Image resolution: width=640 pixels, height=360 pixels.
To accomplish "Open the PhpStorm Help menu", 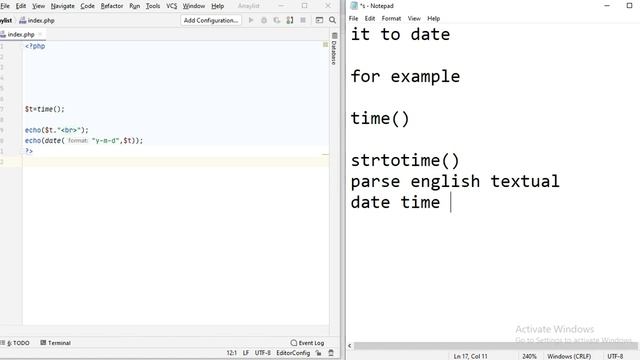I will (218, 6).
